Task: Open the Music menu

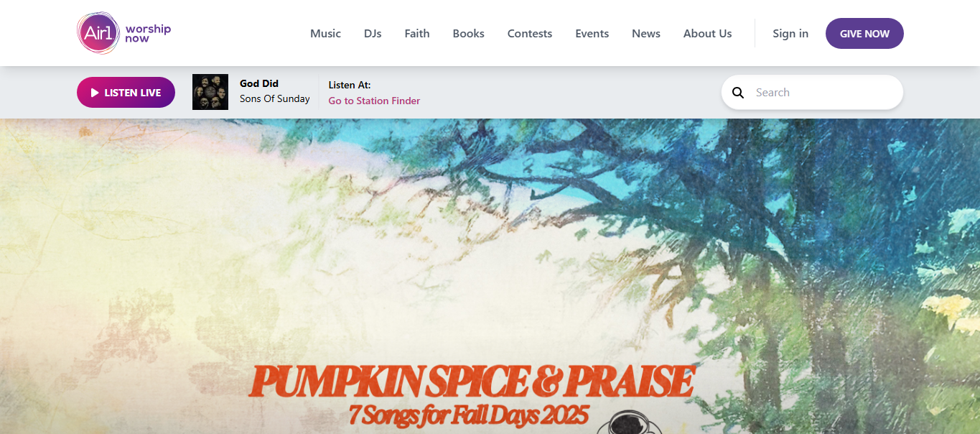Action: point(325,33)
